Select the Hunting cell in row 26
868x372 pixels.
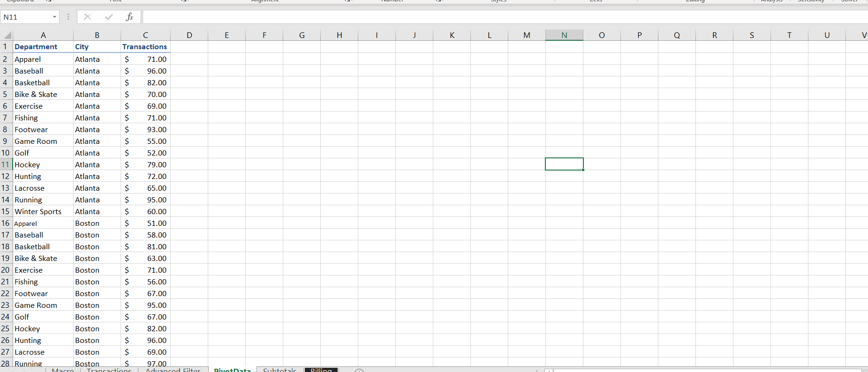tap(43, 340)
